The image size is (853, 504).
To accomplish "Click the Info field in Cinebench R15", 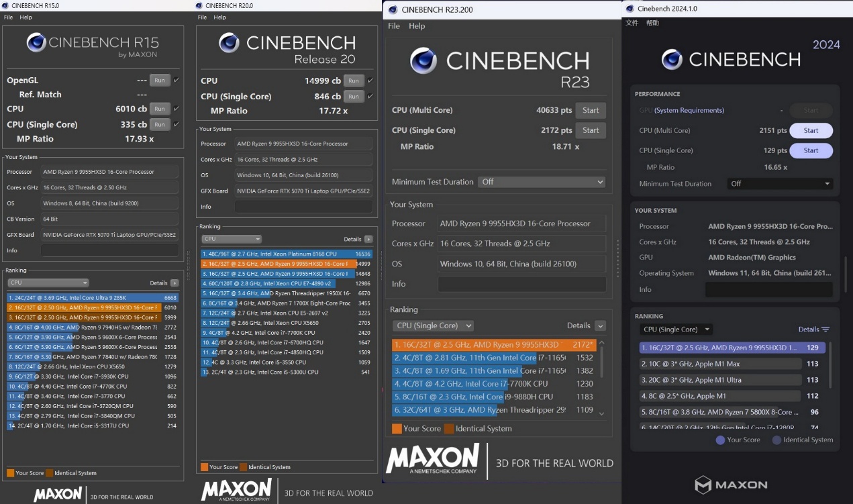I will [x=110, y=250].
